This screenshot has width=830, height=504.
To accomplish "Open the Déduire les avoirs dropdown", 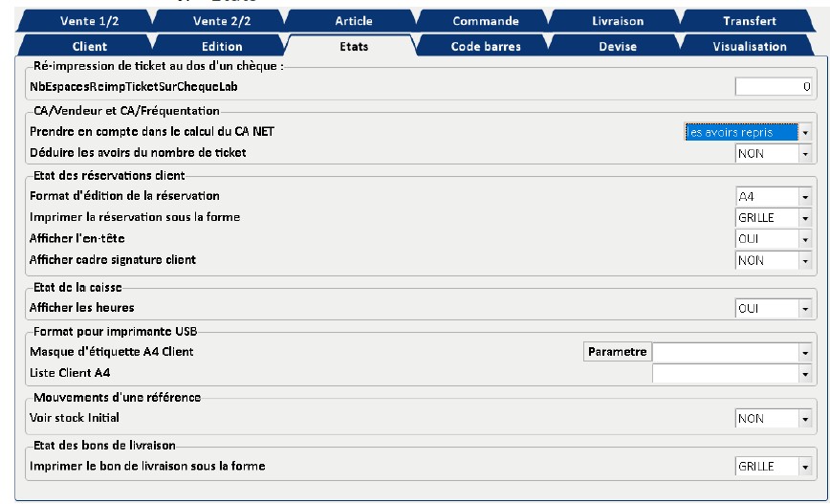I will (805, 153).
